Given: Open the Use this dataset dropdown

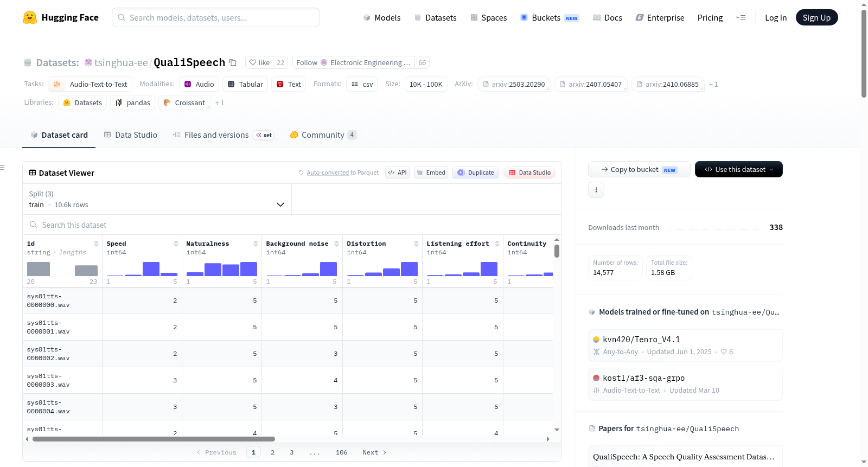Looking at the screenshot, I should tap(739, 169).
